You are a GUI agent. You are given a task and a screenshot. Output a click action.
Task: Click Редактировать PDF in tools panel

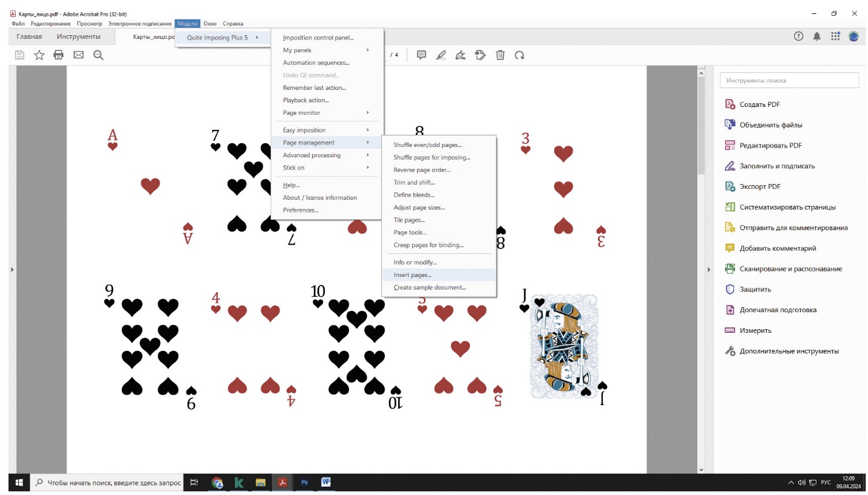click(x=770, y=146)
